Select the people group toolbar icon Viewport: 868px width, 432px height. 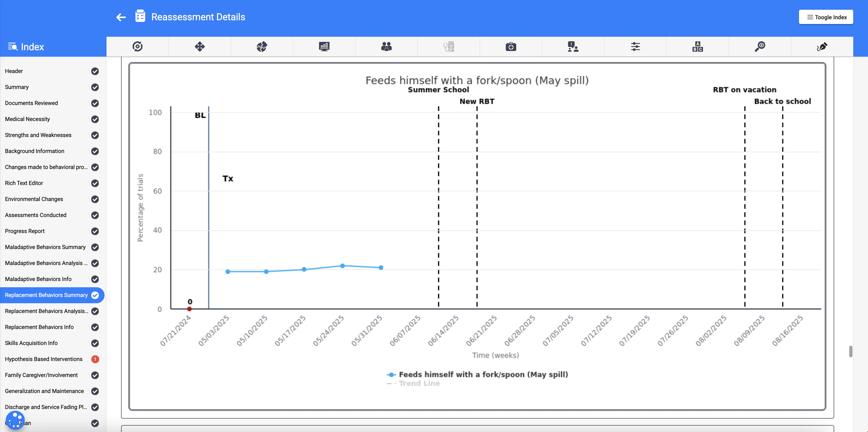386,46
